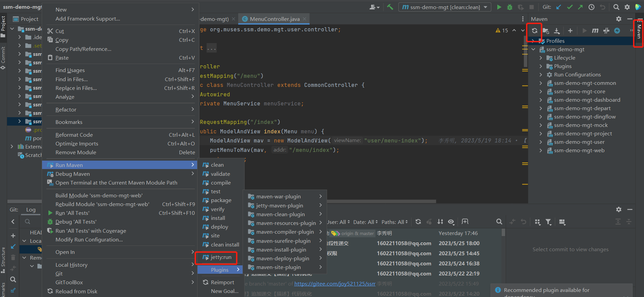
Task: Click the 15 warnings indicator in editor
Action: point(502,31)
